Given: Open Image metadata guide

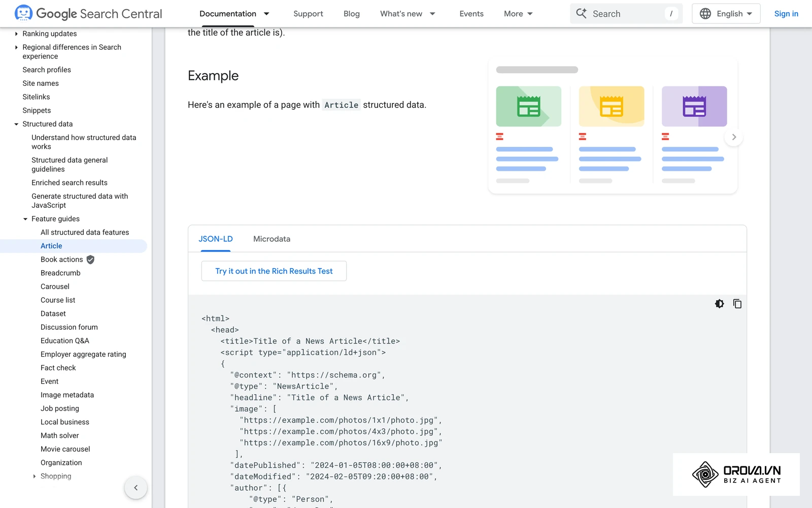Looking at the screenshot, I should click(67, 395).
